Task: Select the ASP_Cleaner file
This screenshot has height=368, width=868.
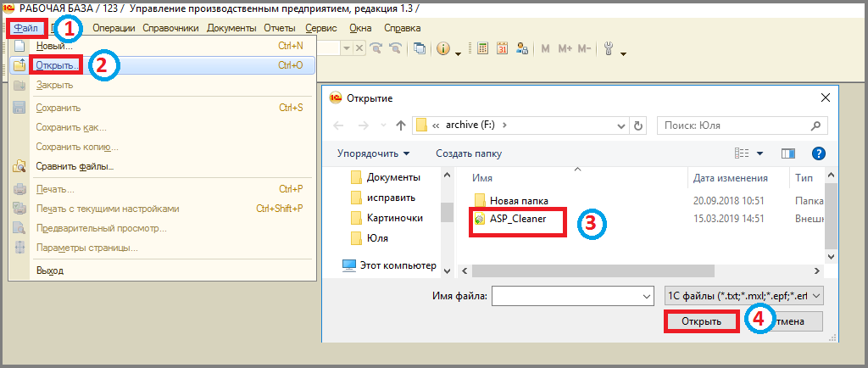Action: click(x=518, y=219)
